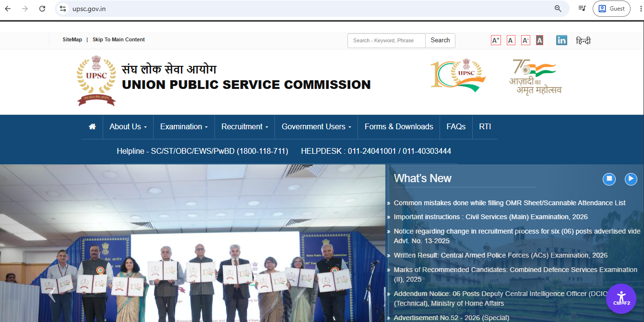
Task: Open site information icon in address bar
Action: [x=63, y=9]
